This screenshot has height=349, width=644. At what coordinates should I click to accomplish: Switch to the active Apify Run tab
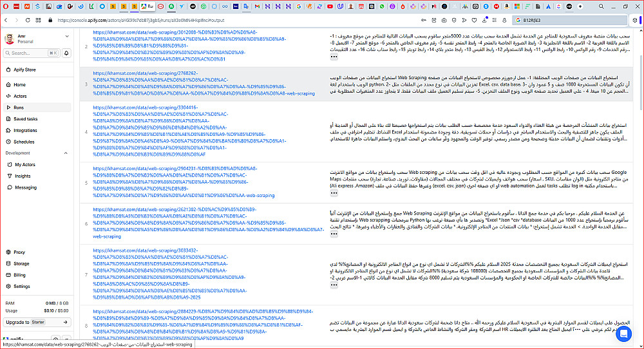coord(147,6)
